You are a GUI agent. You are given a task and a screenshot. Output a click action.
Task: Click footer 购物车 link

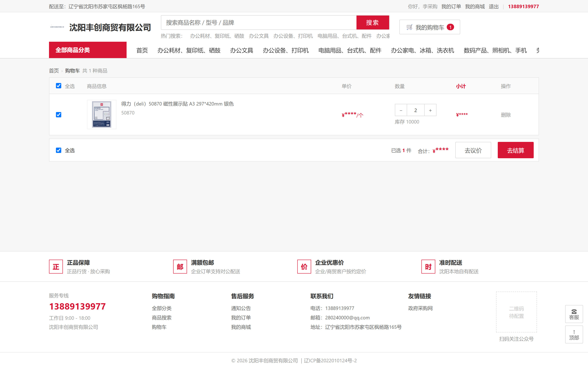pyautogui.click(x=159, y=327)
